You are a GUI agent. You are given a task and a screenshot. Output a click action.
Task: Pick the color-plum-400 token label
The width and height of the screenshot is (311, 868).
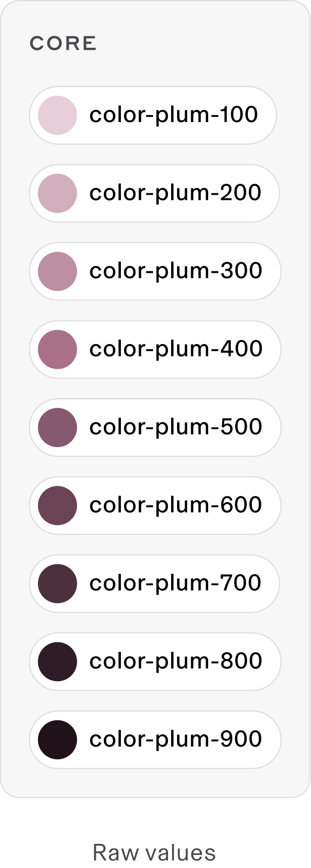point(176,349)
